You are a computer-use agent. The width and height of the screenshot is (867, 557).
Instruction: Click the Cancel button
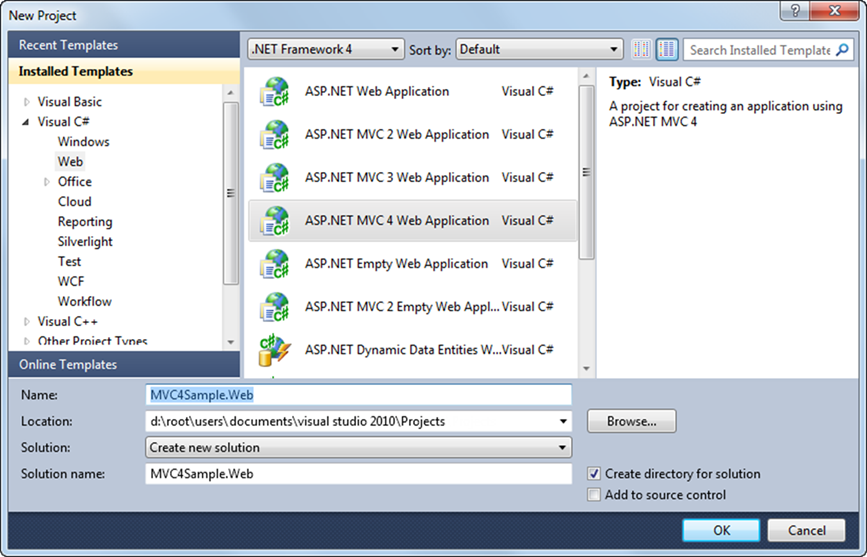[x=806, y=530]
